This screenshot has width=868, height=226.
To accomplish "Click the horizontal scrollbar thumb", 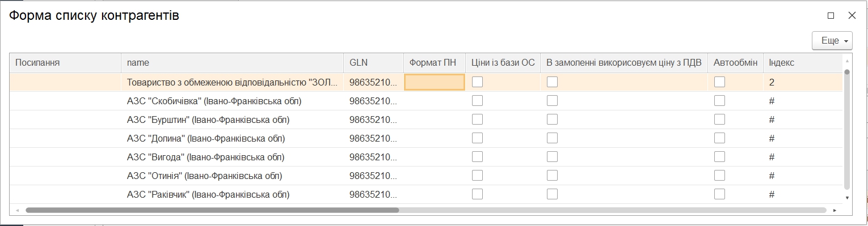I will point(212,210).
